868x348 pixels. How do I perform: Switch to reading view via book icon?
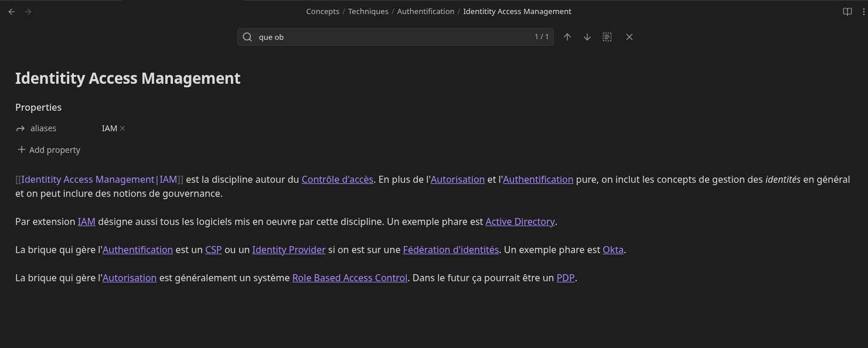tap(847, 12)
